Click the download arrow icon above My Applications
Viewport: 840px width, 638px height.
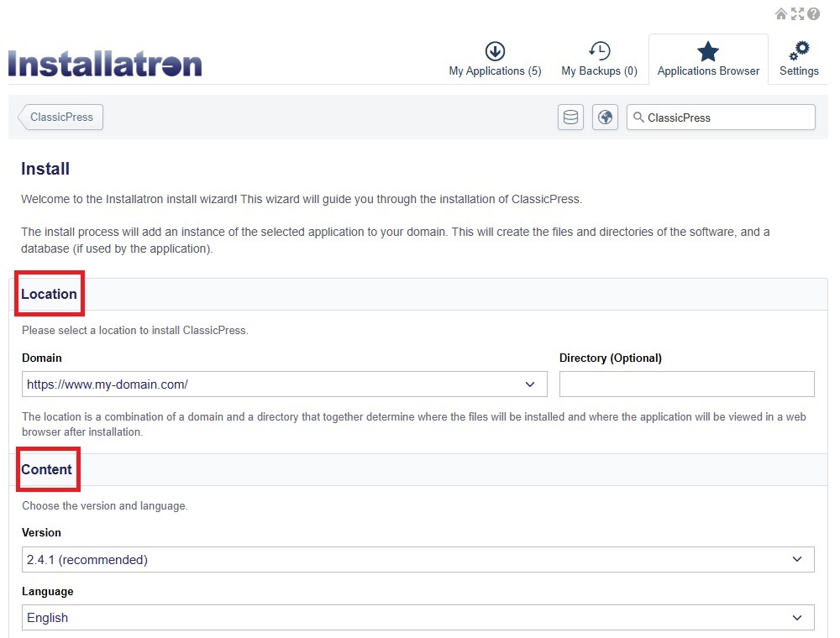[495, 50]
